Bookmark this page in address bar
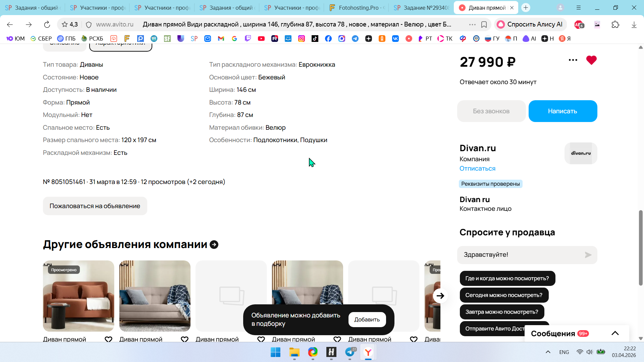Viewport: 644px width, 362px height. click(x=484, y=24)
